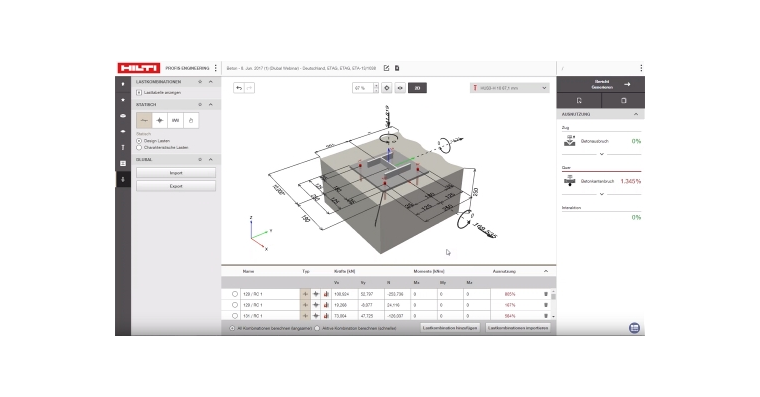Collapse the Lastkombinationen section

pos(211,82)
